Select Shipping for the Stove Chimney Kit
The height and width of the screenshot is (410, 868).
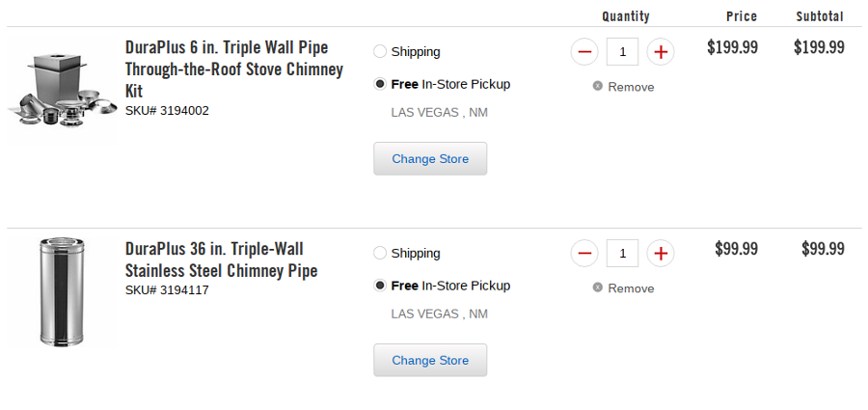(380, 52)
